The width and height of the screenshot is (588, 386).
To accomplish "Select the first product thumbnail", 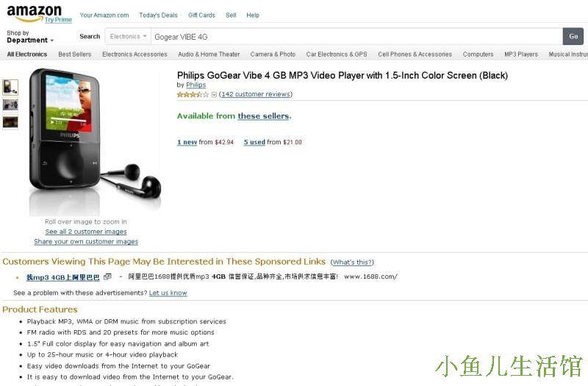I will (10, 87).
